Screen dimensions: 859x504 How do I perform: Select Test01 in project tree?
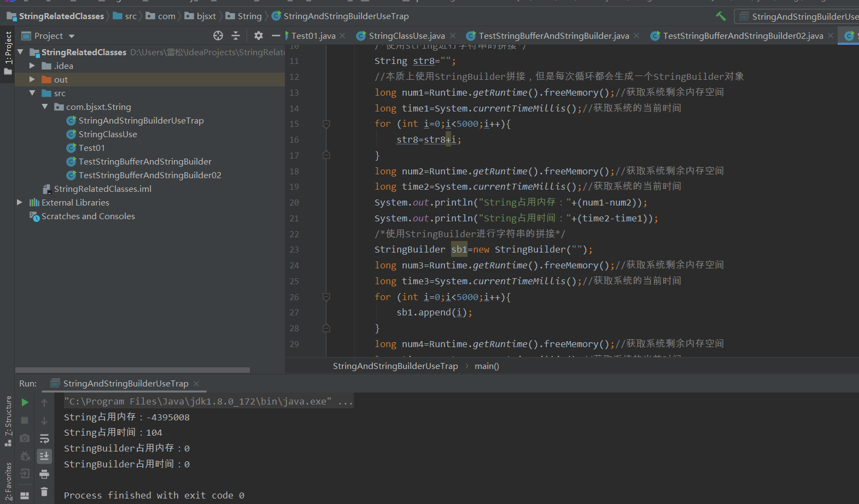coord(91,148)
